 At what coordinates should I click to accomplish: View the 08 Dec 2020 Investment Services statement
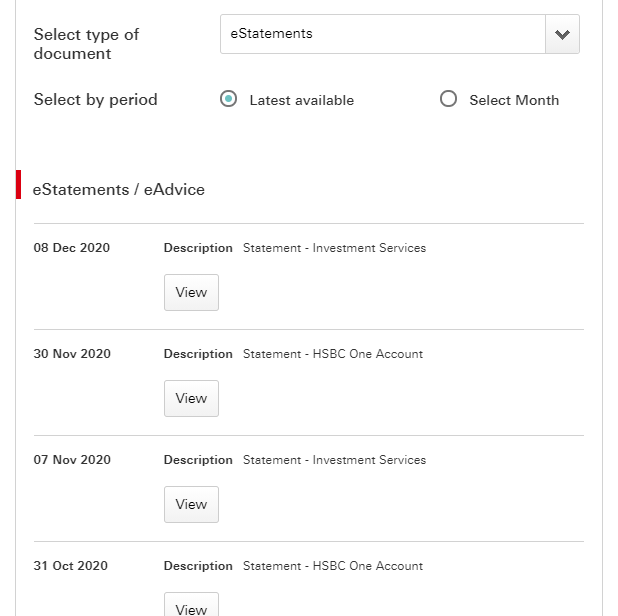click(192, 292)
